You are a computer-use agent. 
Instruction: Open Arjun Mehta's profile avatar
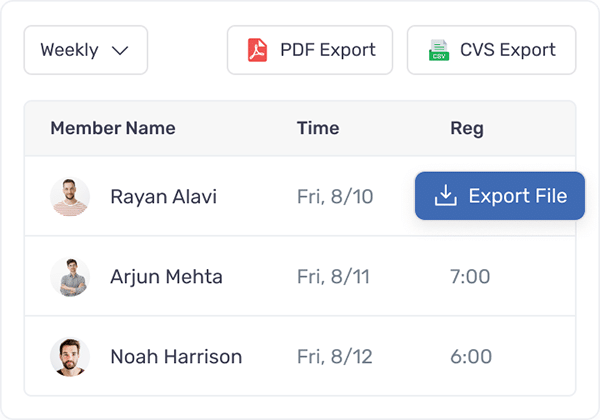click(x=70, y=277)
